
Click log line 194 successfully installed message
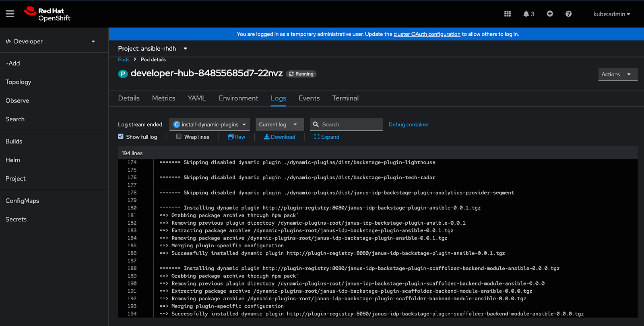tap(372, 314)
